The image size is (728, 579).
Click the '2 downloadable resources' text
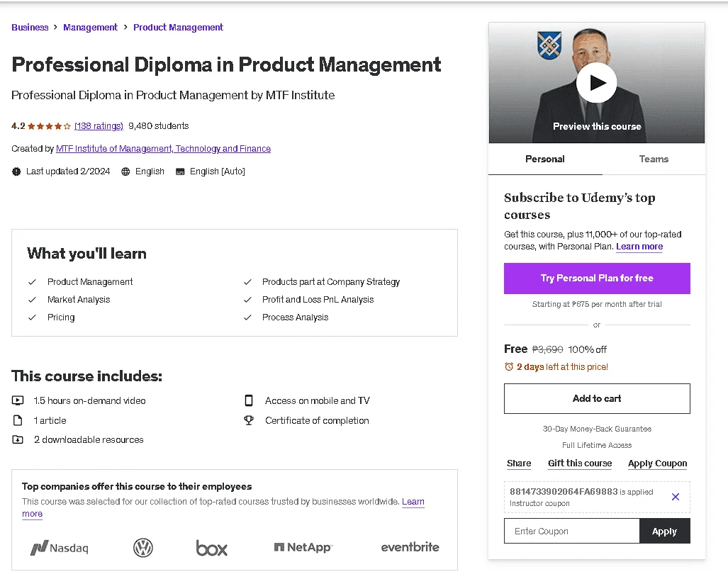[x=89, y=439]
